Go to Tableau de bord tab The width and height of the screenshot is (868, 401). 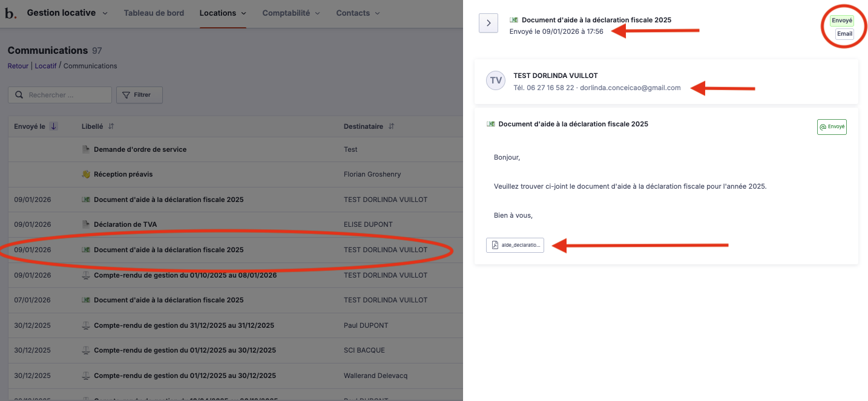click(x=154, y=13)
